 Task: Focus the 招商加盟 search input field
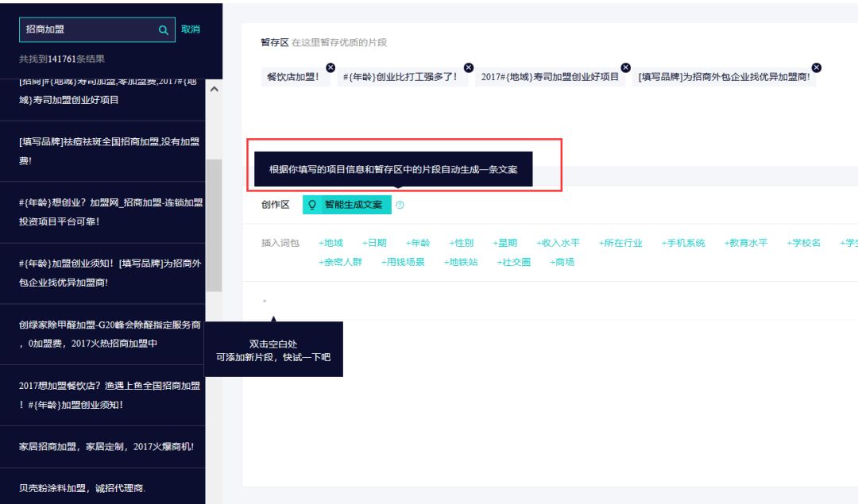point(89,29)
